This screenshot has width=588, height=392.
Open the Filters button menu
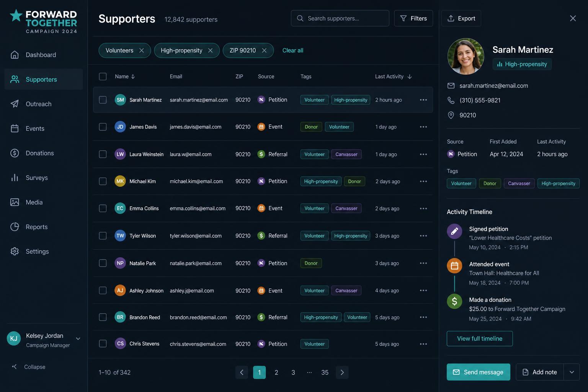click(x=413, y=18)
